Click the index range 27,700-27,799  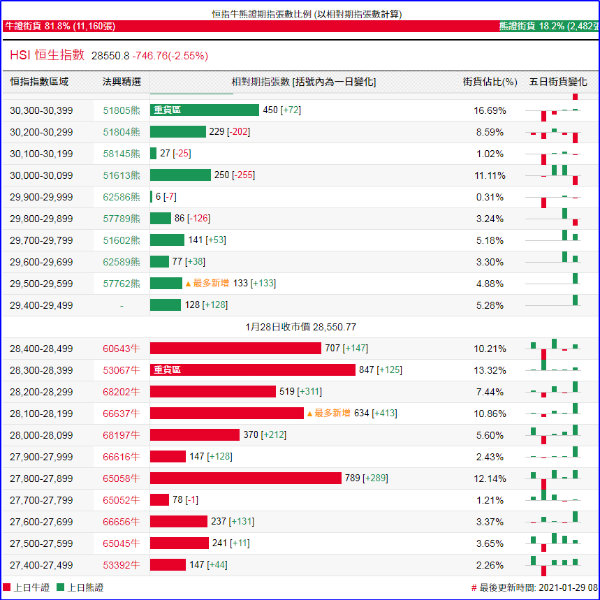coord(41,500)
